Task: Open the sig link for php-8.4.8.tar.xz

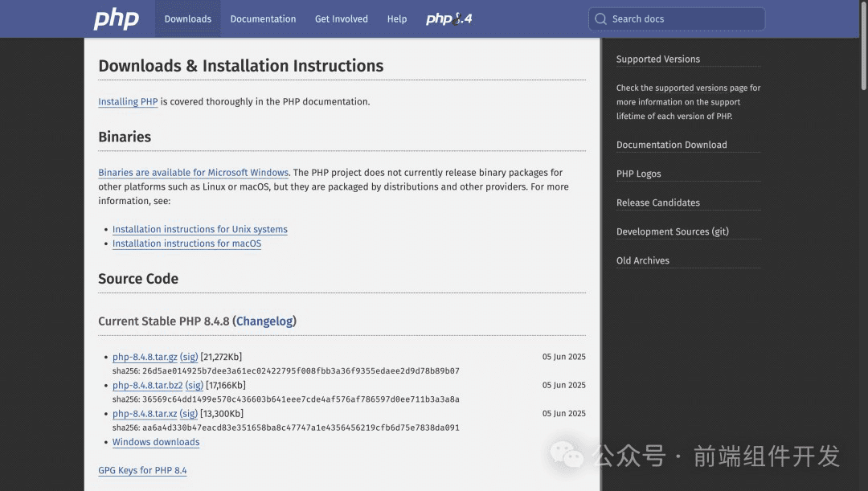Action: tap(189, 414)
